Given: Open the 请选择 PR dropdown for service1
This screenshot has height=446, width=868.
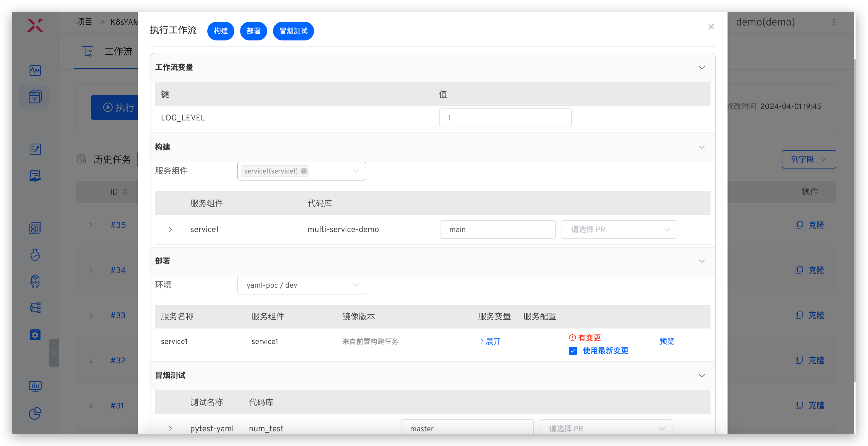Looking at the screenshot, I should 619,229.
